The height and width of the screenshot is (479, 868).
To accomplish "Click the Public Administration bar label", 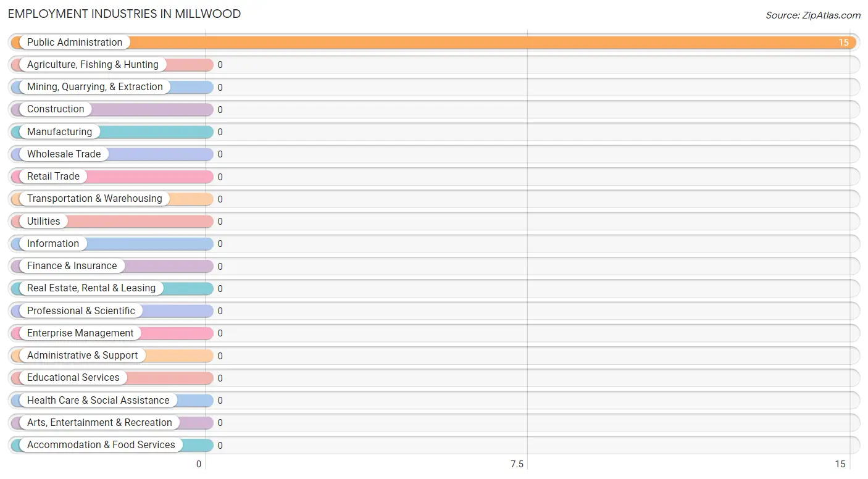I will (75, 42).
